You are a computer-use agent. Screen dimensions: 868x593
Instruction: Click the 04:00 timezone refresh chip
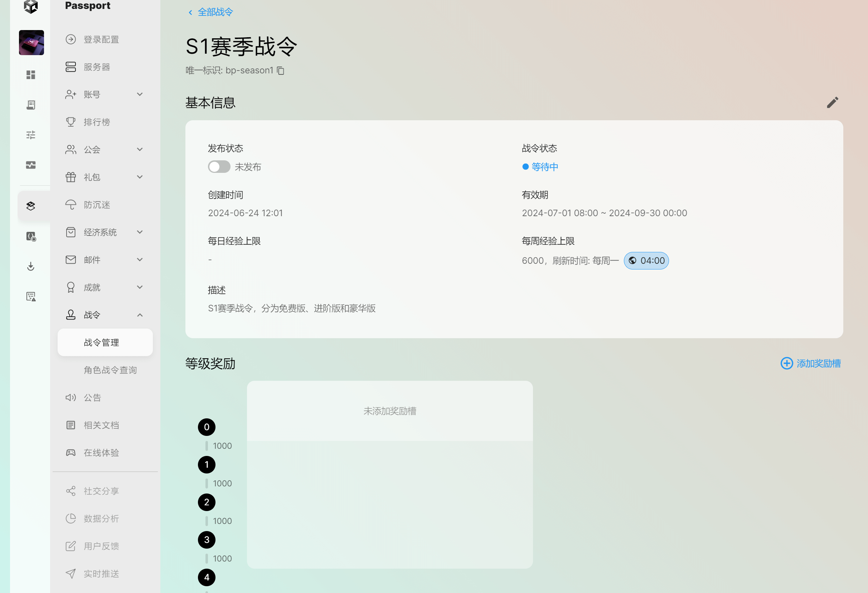pyautogui.click(x=646, y=260)
